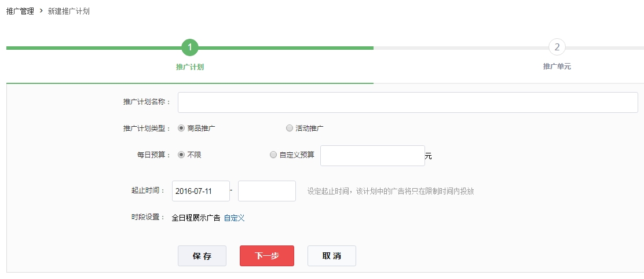Set daily budget to 不限

click(x=181, y=155)
